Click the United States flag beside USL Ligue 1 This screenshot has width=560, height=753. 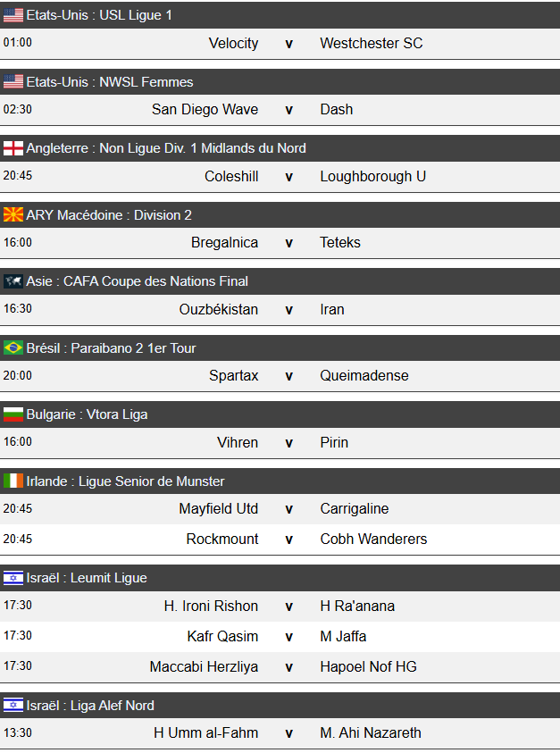(13, 15)
